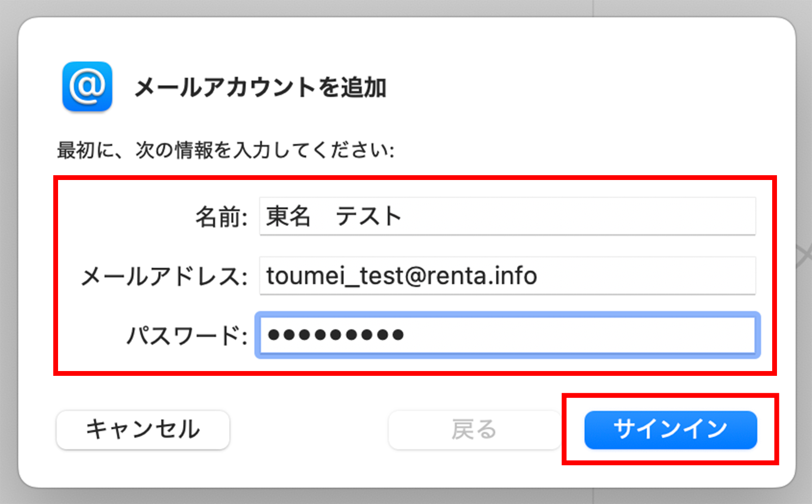Click the 東名 text in the name field
Viewport: 812px width, 504px height.
click(288, 216)
